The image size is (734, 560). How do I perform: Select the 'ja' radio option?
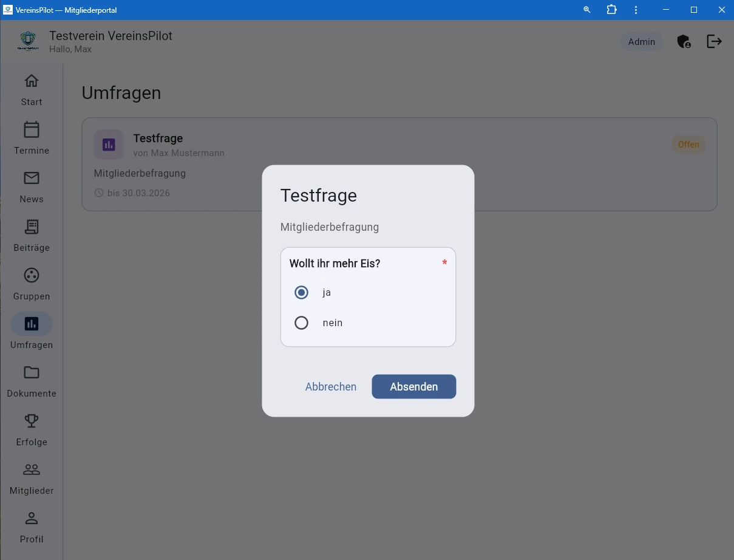coord(301,292)
